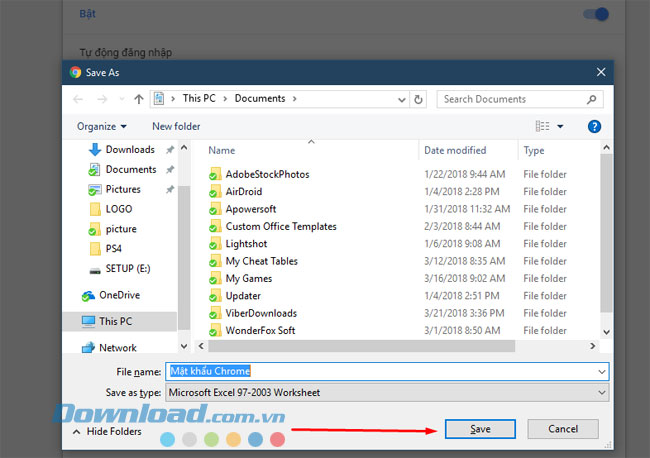The height and width of the screenshot is (458, 650).
Task: Open the Save as type dropdown
Action: point(387,393)
